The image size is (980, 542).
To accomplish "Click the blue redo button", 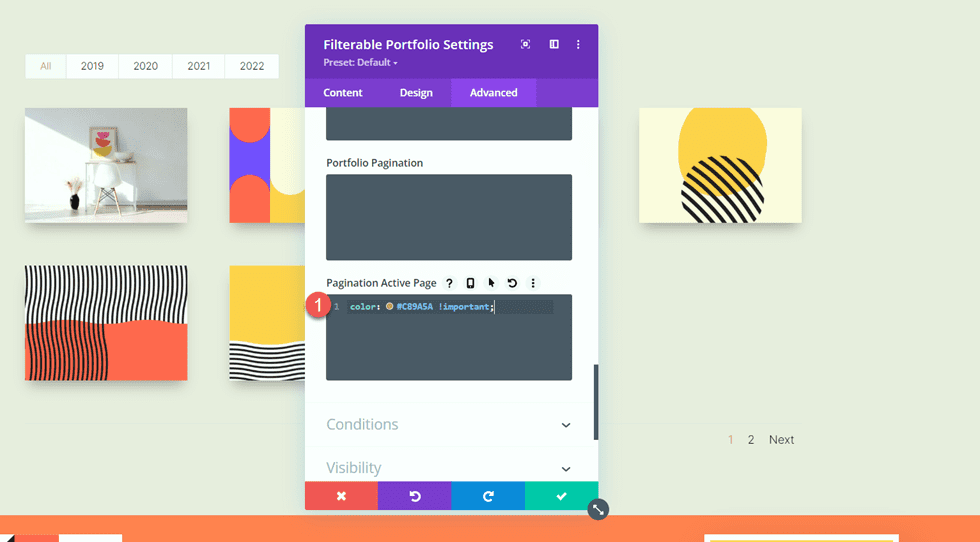I will (488, 496).
